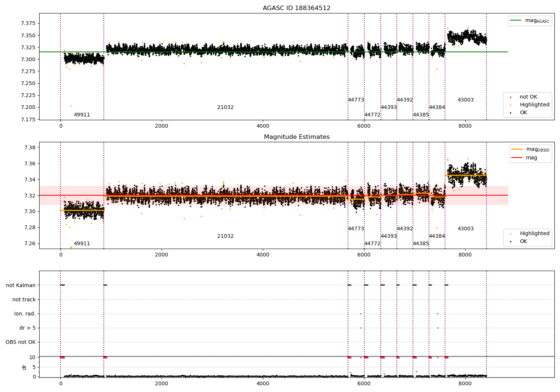Click obsid label 43003 in the middle plot

466,229
